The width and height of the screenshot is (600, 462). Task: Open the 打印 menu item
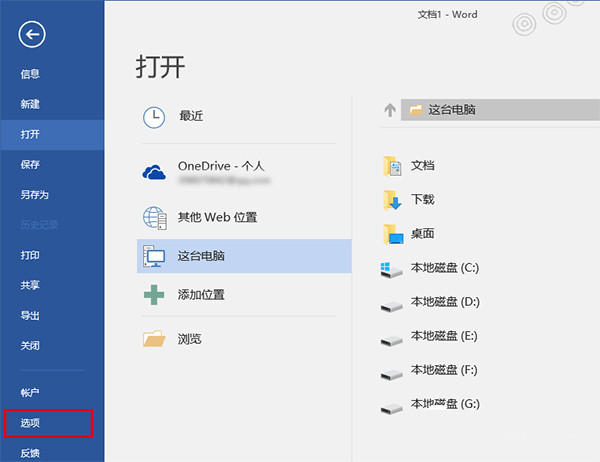coord(30,255)
